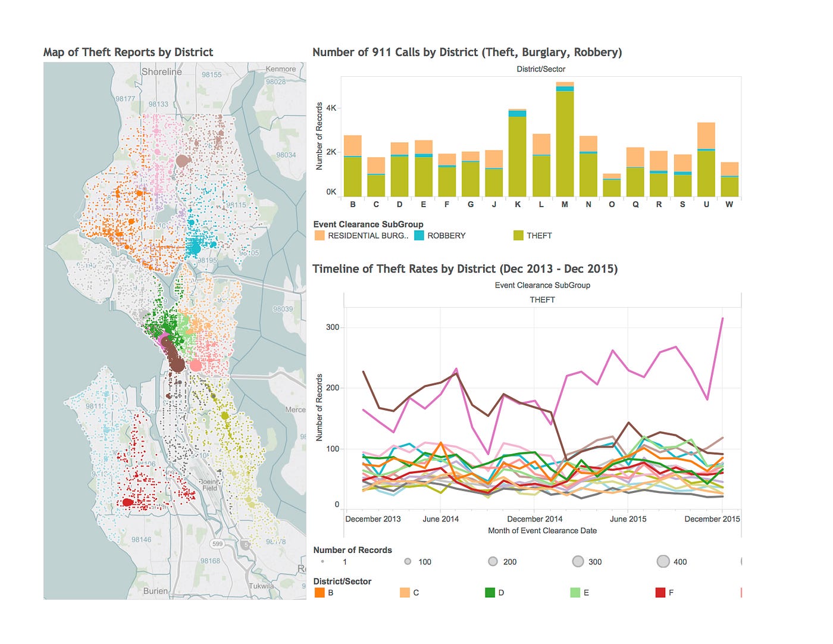
Task: Click District B orange swatch in District/Sector legend
Action: click(x=320, y=592)
